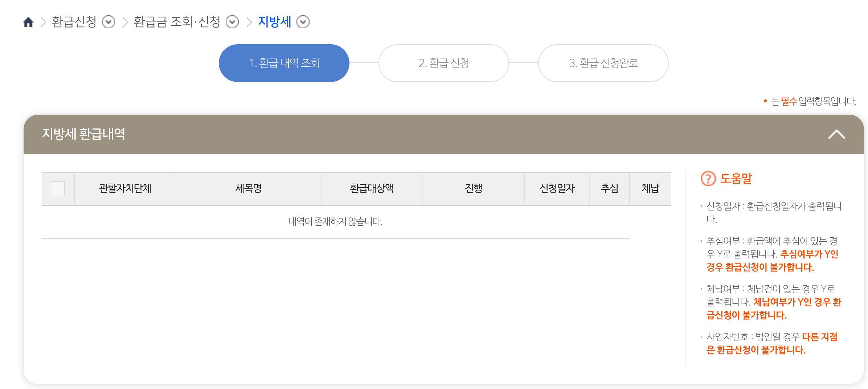Click the chevron beside 환급금 조회·신청
This screenshot has width=868, height=389.
click(x=232, y=22)
